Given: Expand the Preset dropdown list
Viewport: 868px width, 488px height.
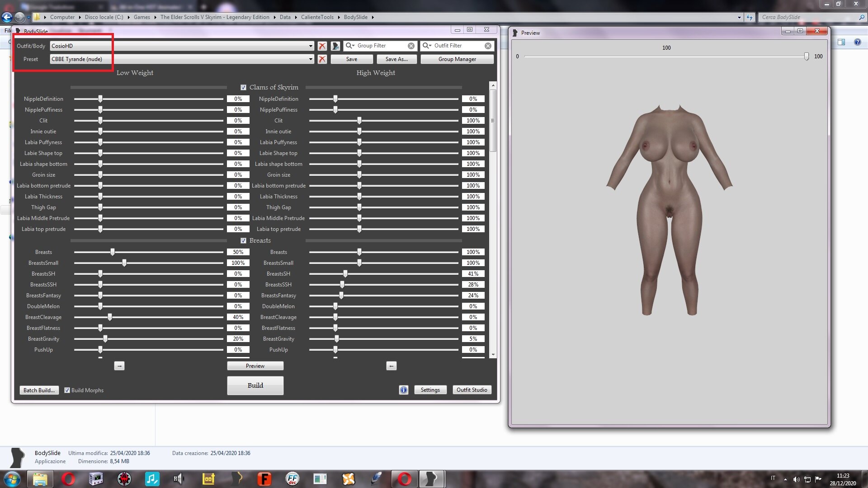Looking at the screenshot, I should point(311,59).
